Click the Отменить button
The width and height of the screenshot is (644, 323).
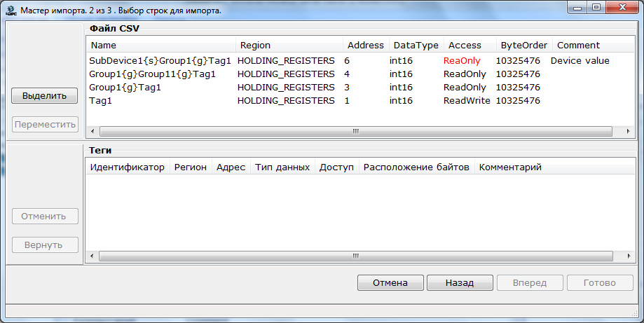pos(45,217)
